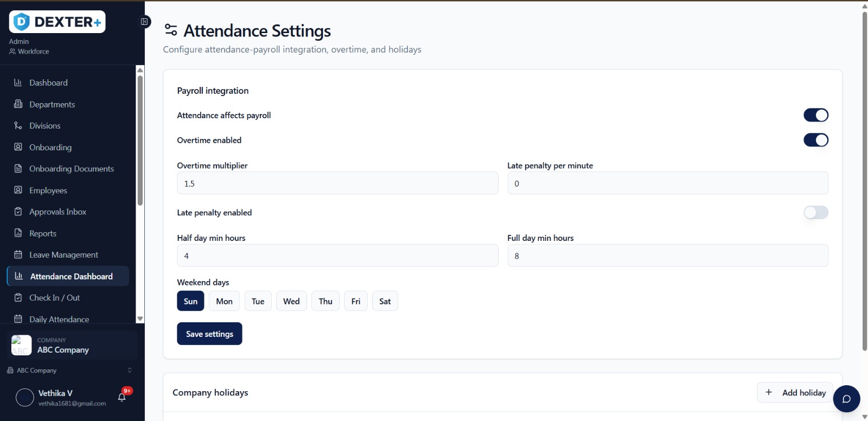Image resolution: width=868 pixels, height=421 pixels.
Task: Collapse the sidebar with panel icon
Action: (x=144, y=22)
